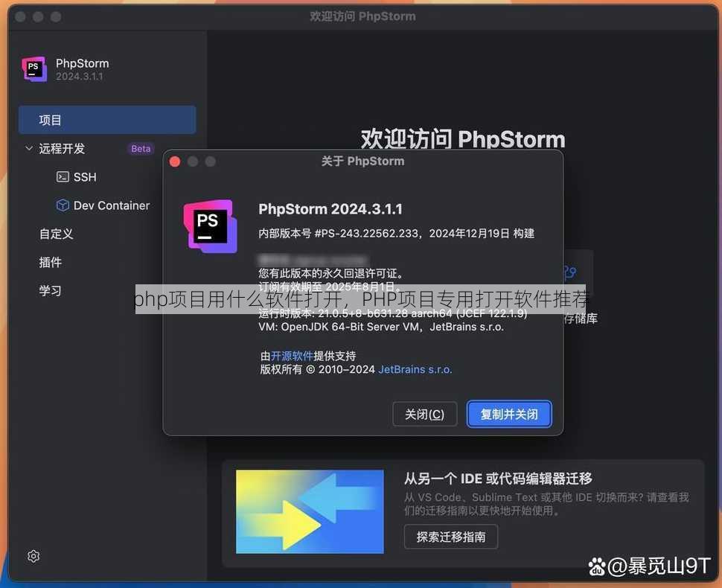This screenshot has width=722, height=588.
Task: Click the version control icon behind the dialog
Action: tap(570, 272)
